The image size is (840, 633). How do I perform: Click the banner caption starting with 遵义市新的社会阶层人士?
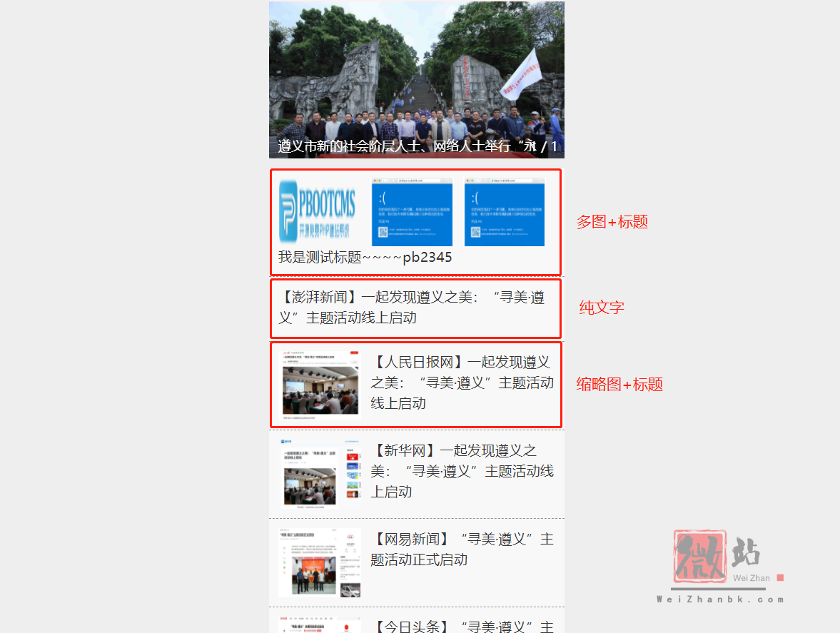pos(400,148)
